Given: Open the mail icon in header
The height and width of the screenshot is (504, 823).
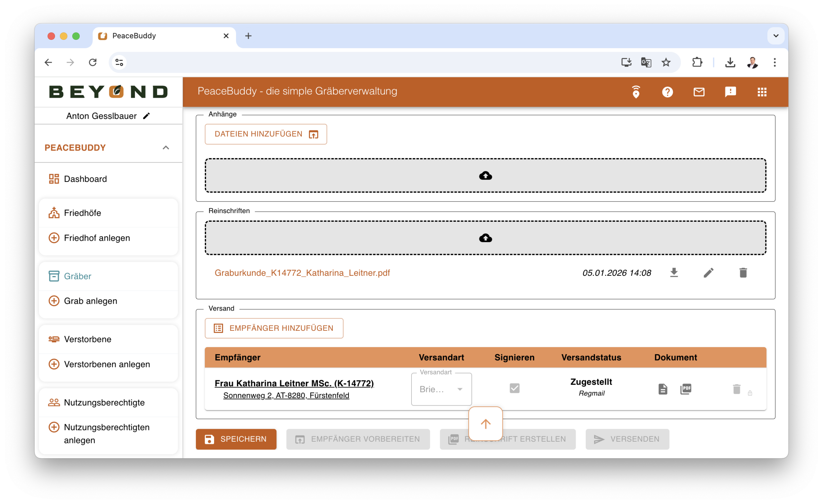Looking at the screenshot, I should [x=699, y=92].
